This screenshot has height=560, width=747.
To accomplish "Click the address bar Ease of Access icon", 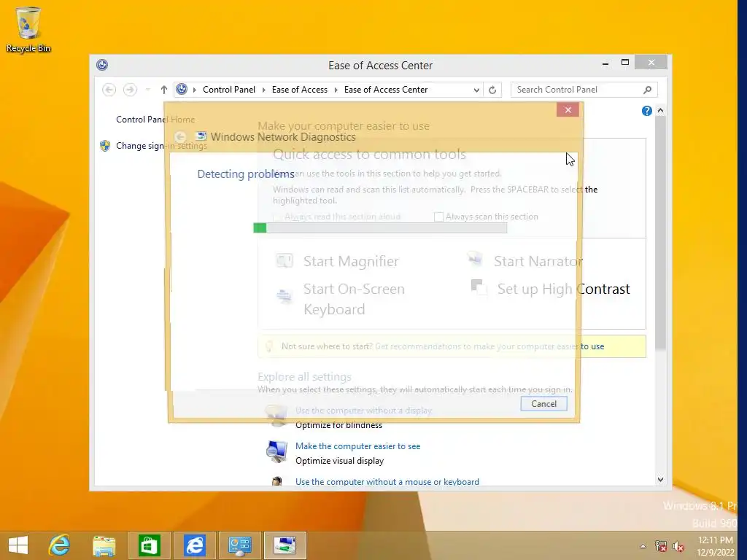I will (182, 89).
